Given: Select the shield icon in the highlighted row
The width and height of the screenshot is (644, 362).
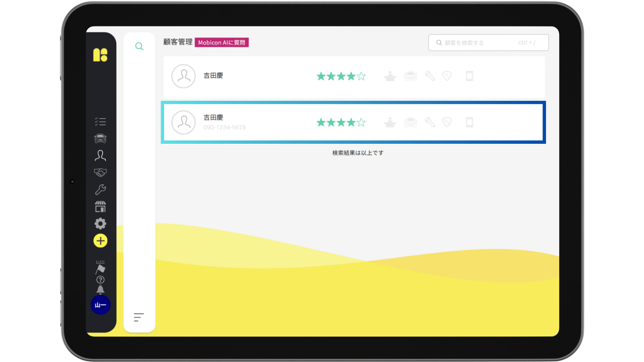Looking at the screenshot, I should click(x=448, y=122).
